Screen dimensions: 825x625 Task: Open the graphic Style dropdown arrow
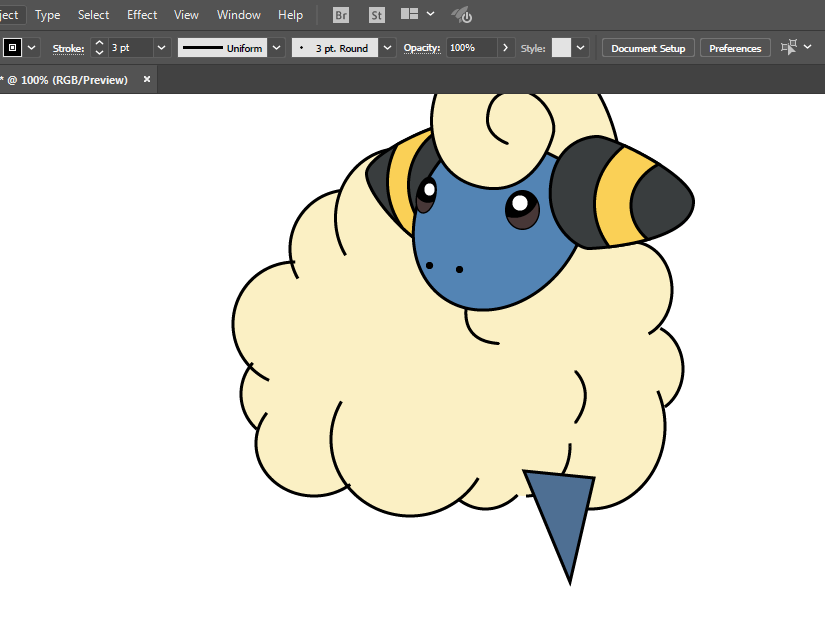[580, 48]
